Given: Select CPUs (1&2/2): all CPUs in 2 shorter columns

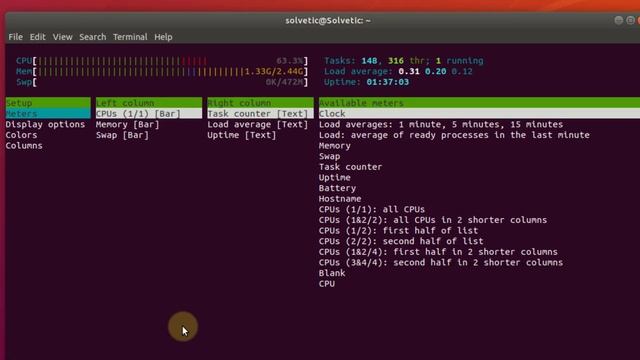Looking at the screenshot, I should coord(433,220).
